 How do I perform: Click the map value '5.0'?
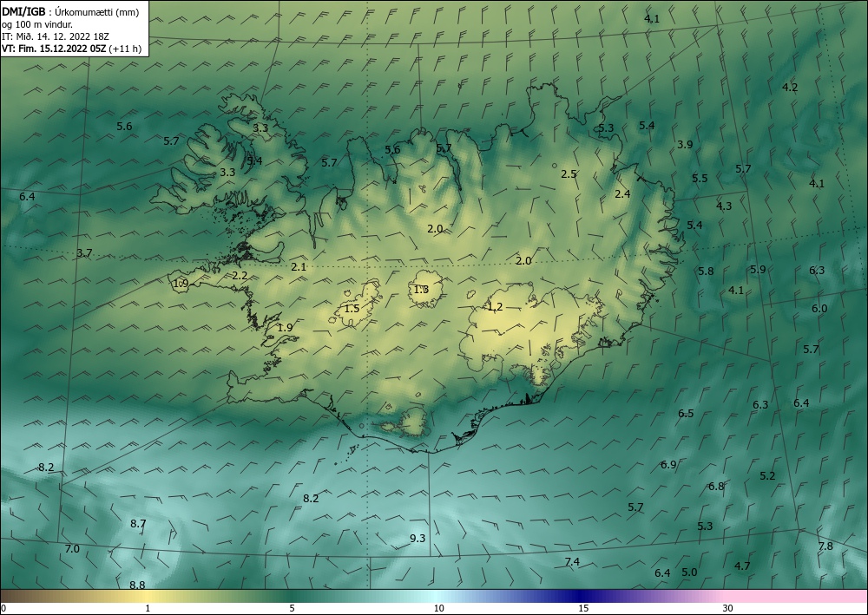click(x=689, y=572)
